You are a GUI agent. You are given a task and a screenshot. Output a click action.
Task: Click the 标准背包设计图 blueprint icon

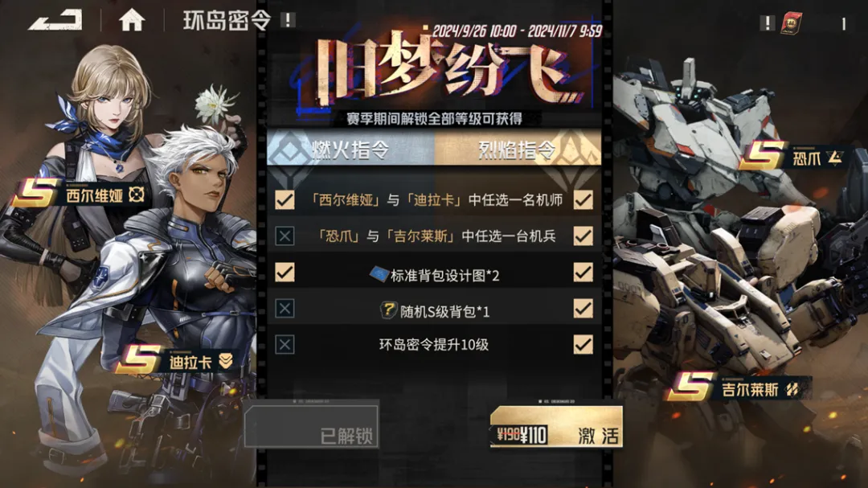(x=379, y=274)
